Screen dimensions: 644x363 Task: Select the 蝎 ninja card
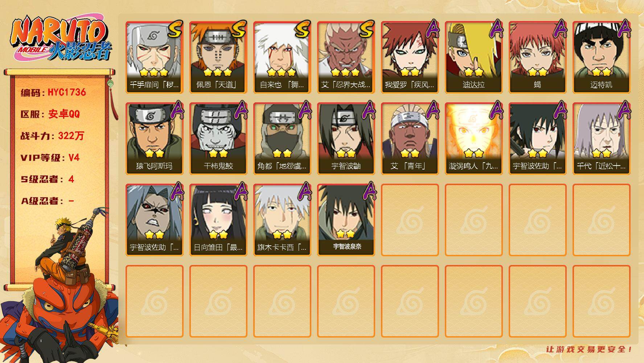click(x=537, y=57)
